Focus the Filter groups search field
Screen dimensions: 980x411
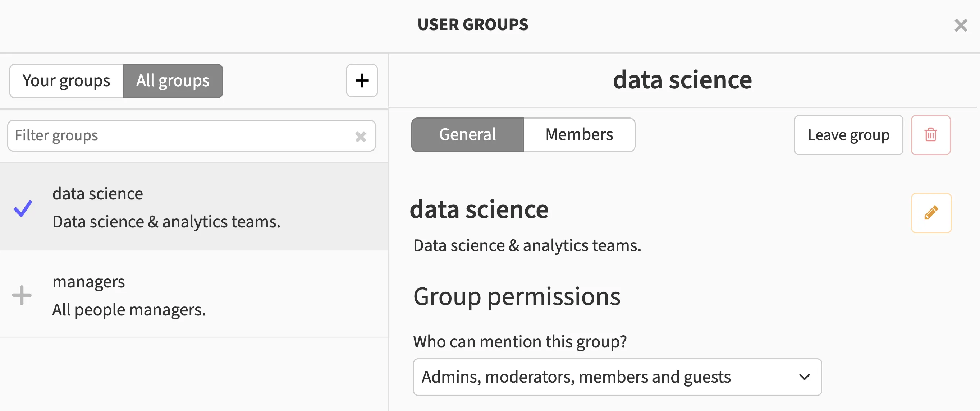(179, 136)
